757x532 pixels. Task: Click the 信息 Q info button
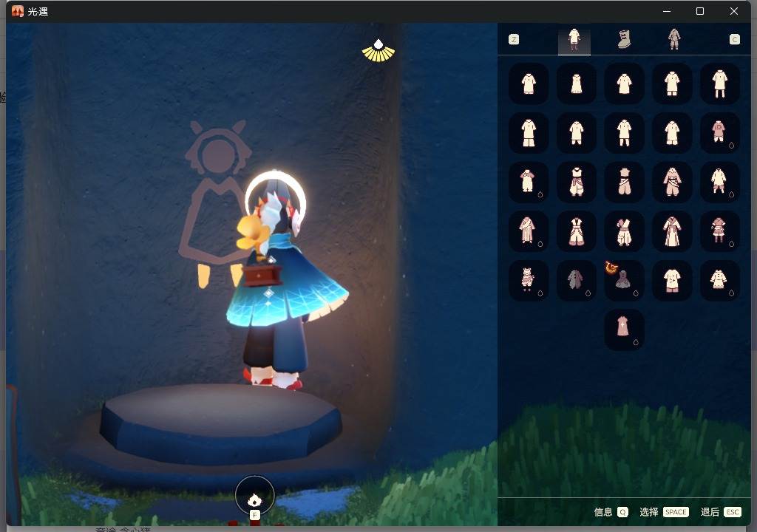click(x=611, y=512)
